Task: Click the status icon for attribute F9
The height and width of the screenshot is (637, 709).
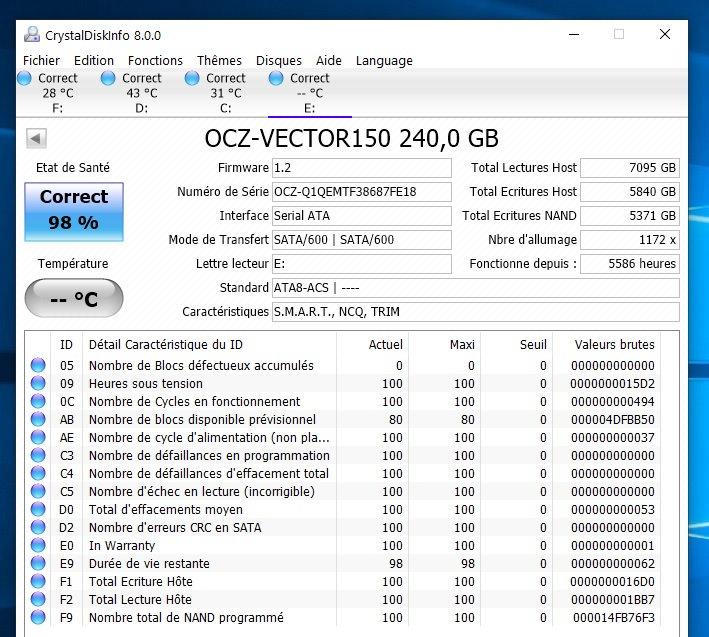Action: tap(38, 617)
